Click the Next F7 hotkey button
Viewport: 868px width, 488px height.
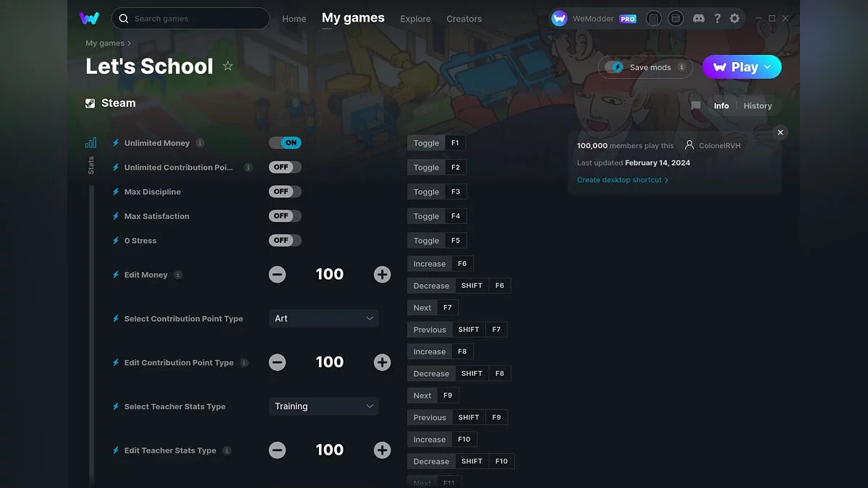click(x=433, y=308)
